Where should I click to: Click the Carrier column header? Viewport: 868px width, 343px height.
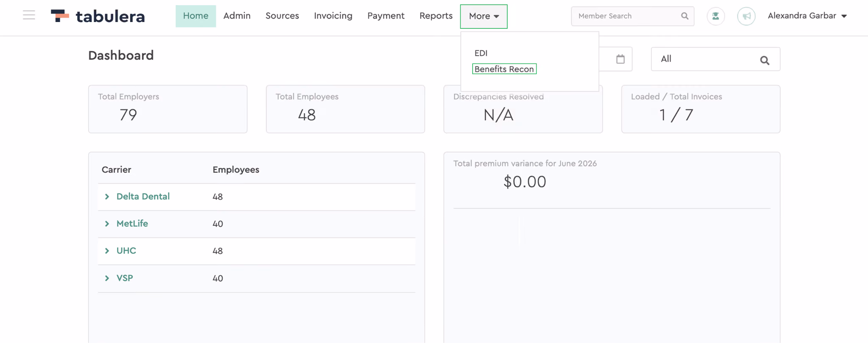(x=117, y=170)
